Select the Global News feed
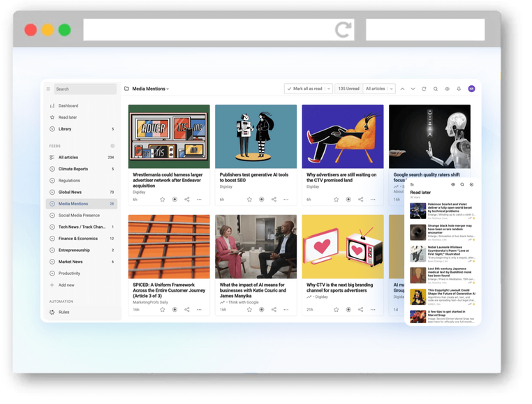Screen dimensions: 532x404 pos(70,192)
